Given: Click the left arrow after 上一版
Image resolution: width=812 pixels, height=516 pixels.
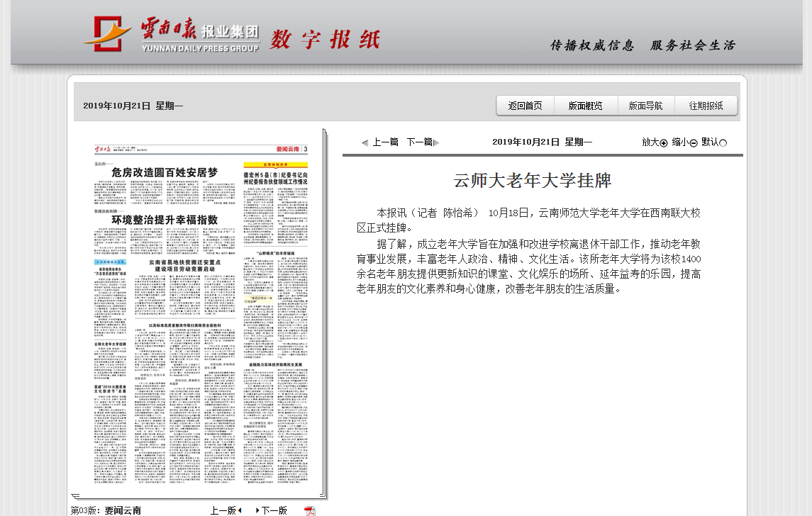Looking at the screenshot, I should coord(240,510).
